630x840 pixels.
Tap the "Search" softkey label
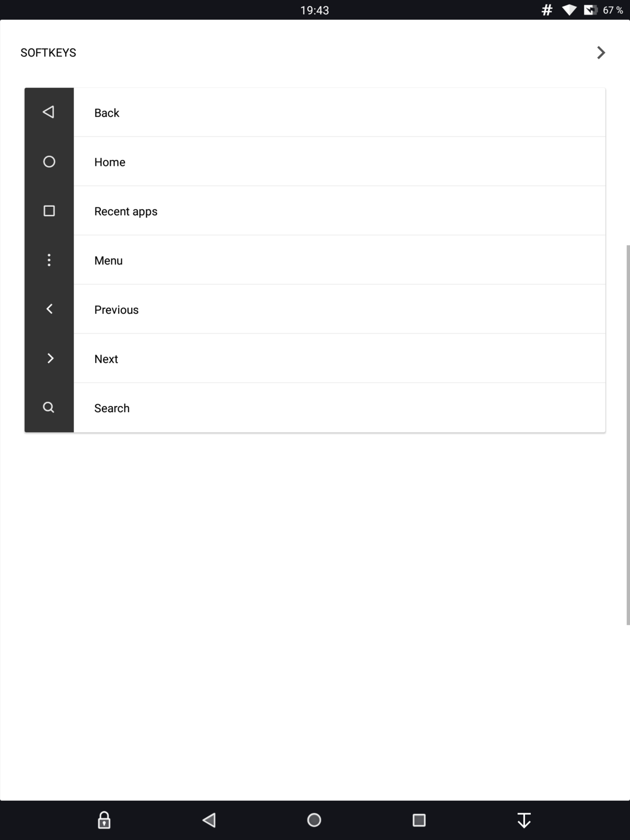click(x=112, y=408)
